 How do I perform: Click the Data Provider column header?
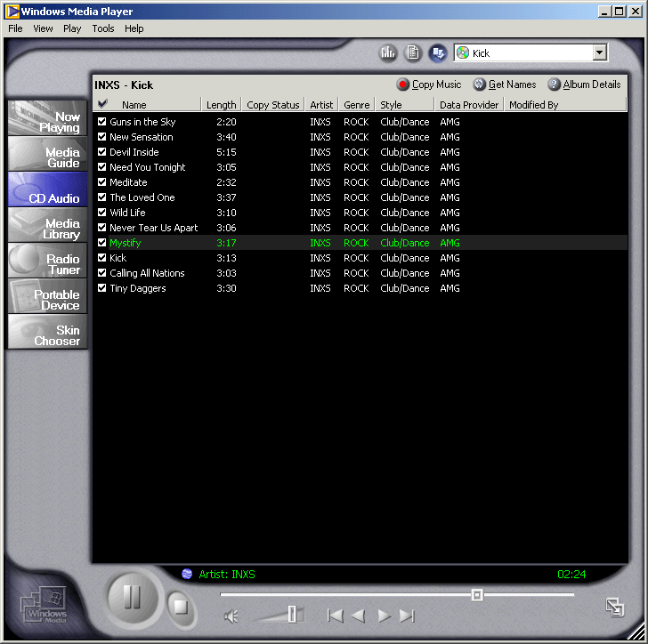pos(469,105)
